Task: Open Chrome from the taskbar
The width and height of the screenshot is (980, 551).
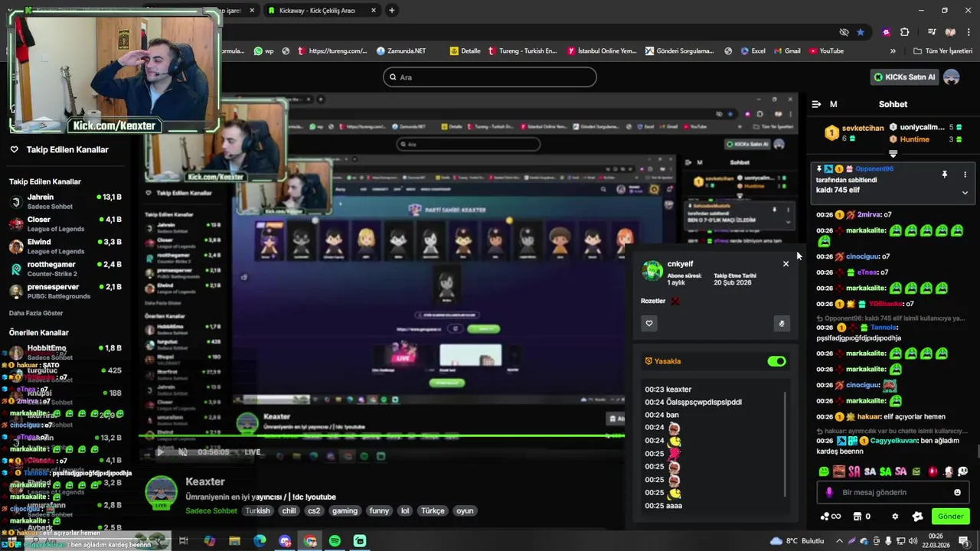Action: (x=310, y=541)
